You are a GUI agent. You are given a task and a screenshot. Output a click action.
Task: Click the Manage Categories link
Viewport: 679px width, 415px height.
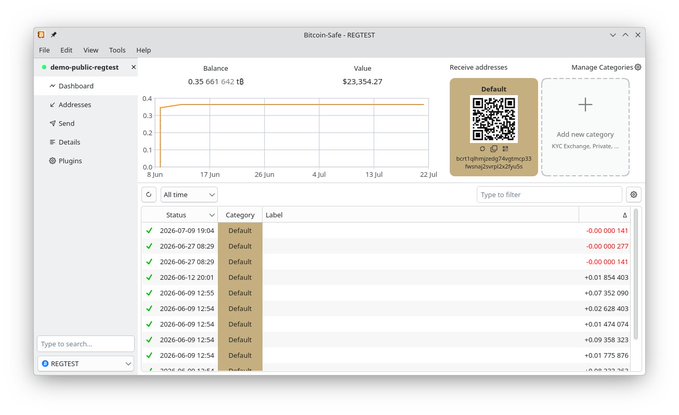[x=602, y=67]
